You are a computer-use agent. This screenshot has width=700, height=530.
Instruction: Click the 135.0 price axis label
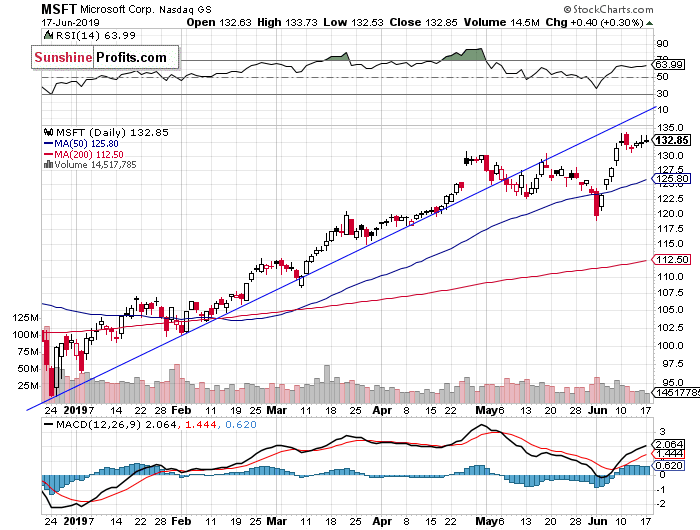[670, 128]
